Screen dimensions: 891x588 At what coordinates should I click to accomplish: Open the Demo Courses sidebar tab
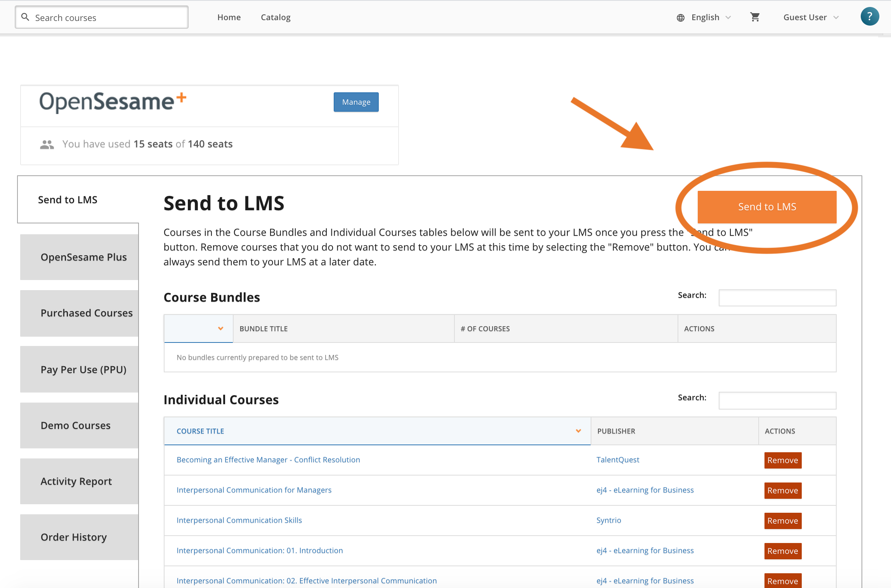pyautogui.click(x=79, y=425)
